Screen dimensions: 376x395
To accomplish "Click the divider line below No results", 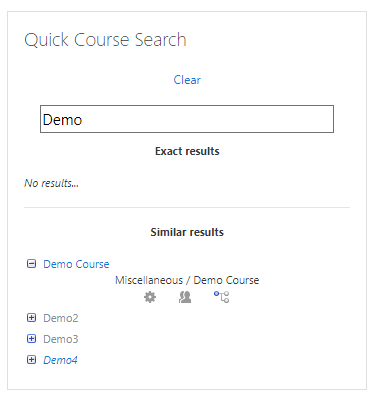I will pyautogui.click(x=187, y=207).
